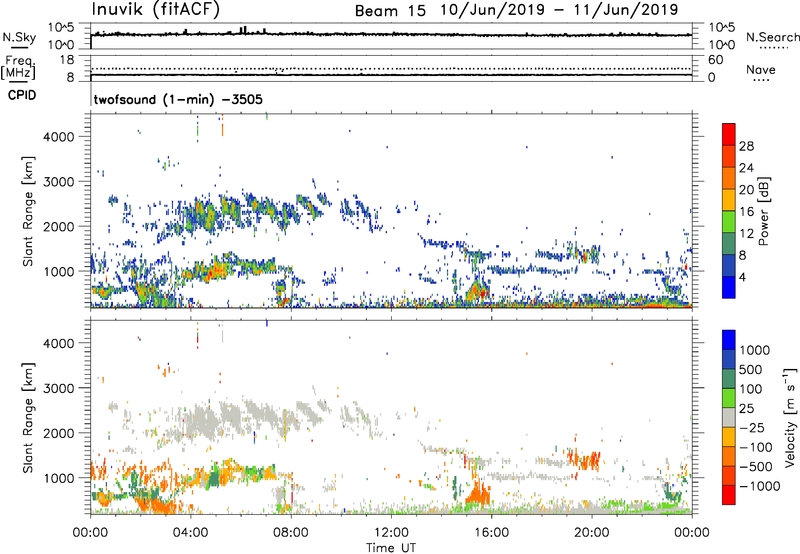Click the "Inuvik (fitACF)" plot title
The width and height of the screenshot is (800, 554).
pyautogui.click(x=156, y=10)
